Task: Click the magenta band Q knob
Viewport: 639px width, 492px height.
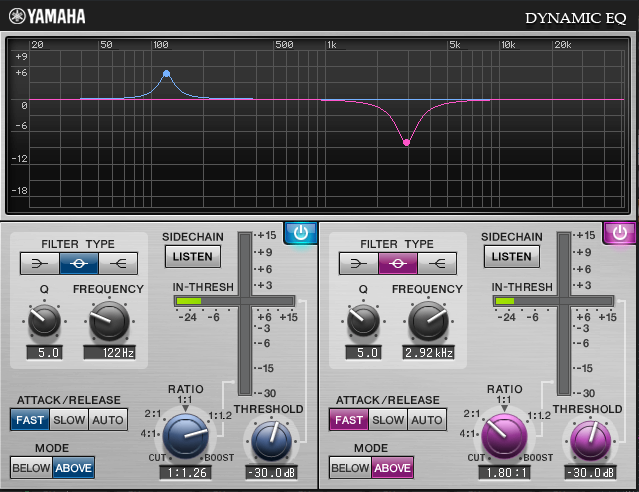Action: (x=363, y=321)
